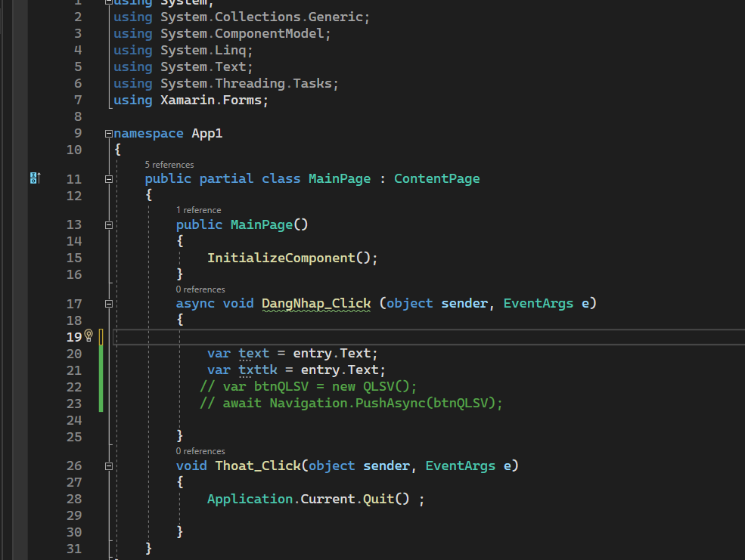
Task: Open the Quick Actions lightbulb on line 19
Action: tap(88, 334)
